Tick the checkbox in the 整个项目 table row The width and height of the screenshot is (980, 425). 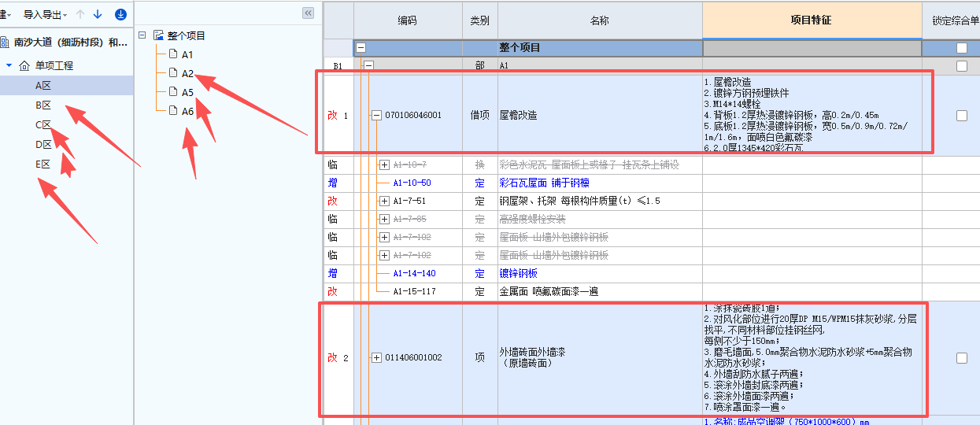pos(961,48)
